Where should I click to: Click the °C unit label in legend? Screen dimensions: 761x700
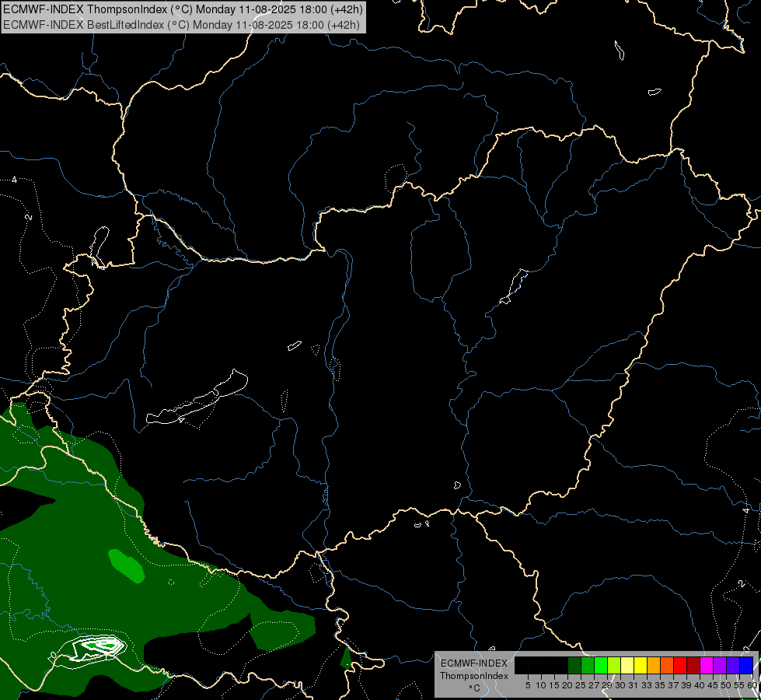click(475, 688)
